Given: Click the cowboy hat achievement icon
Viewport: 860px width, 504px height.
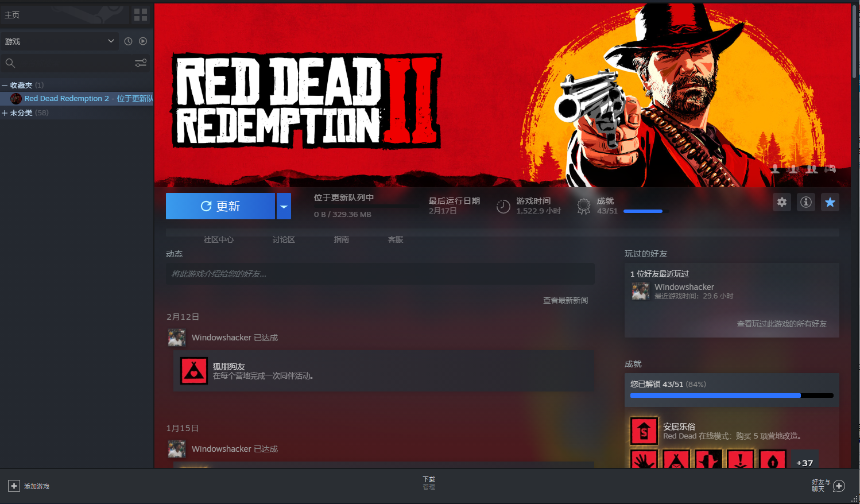Looking at the screenshot, I should (x=708, y=459).
